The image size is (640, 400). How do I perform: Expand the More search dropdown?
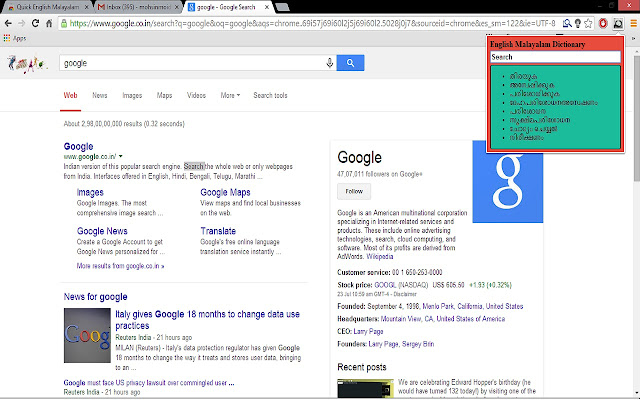tap(230, 95)
